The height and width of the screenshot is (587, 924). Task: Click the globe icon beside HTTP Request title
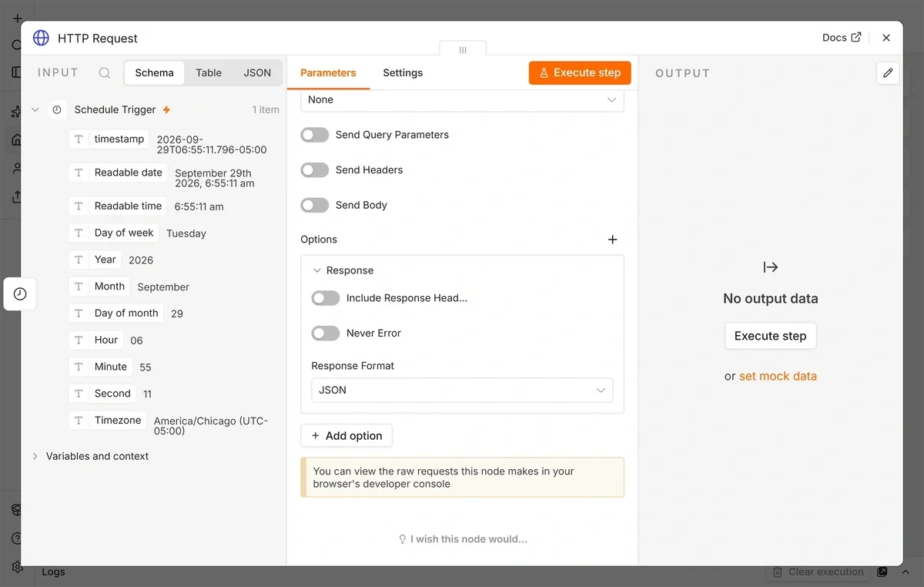[x=41, y=38]
